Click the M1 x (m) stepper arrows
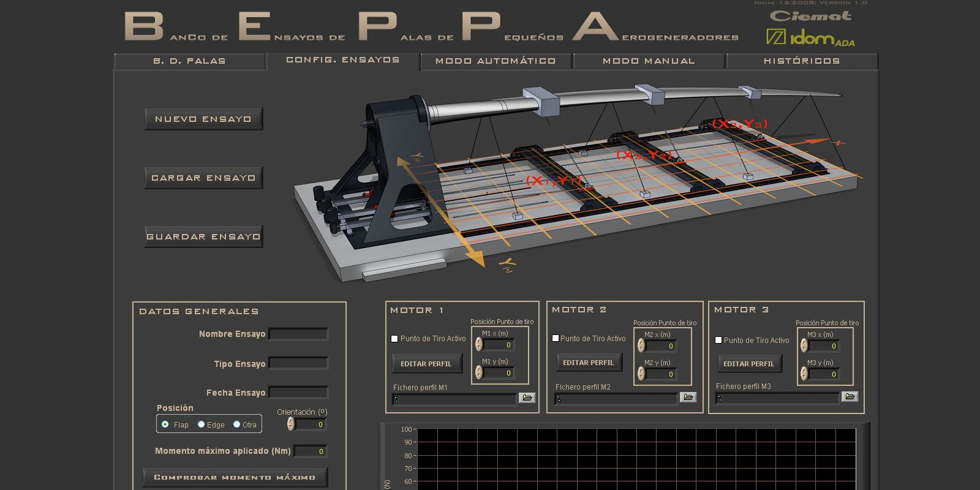Screen dimensions: 980x490 click(478, 345)
